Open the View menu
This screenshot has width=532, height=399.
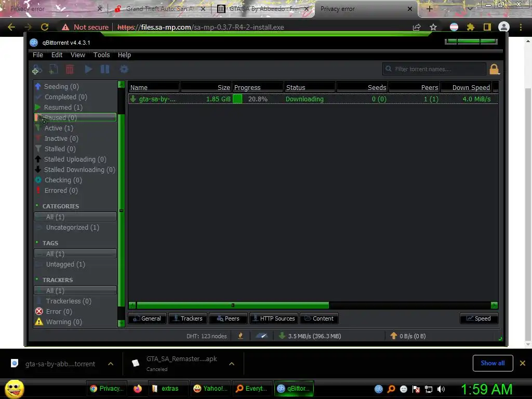(78, 55)
